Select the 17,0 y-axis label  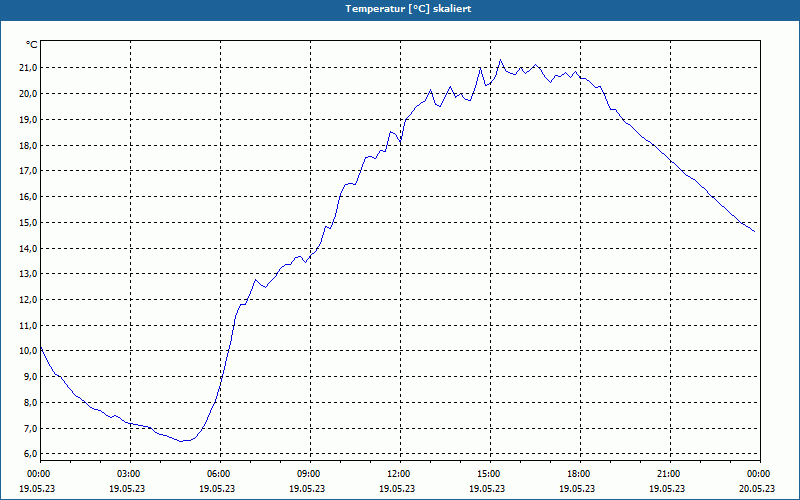pos(28,170)
